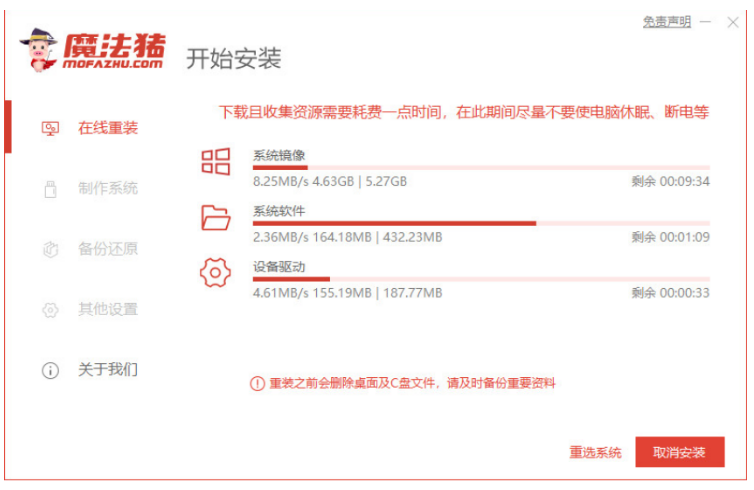The height and width of the screenshot is (490, 754).
Task: Select 其他设置 in the sidebar
Action: click(x=108, y=310)
